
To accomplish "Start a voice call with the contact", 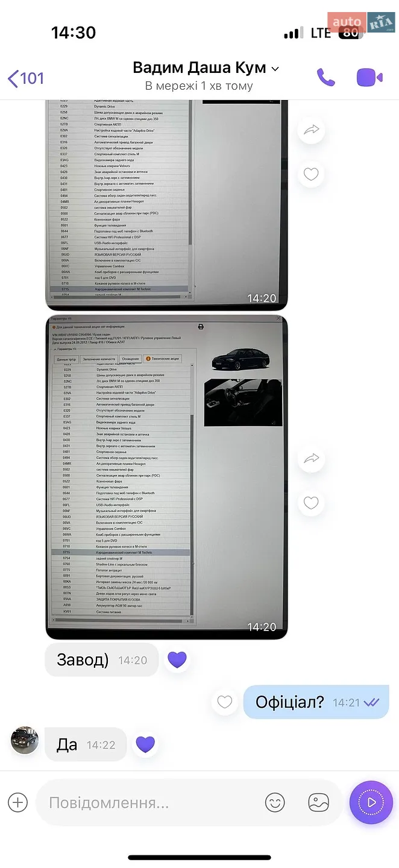I will [x=326, y=77].
